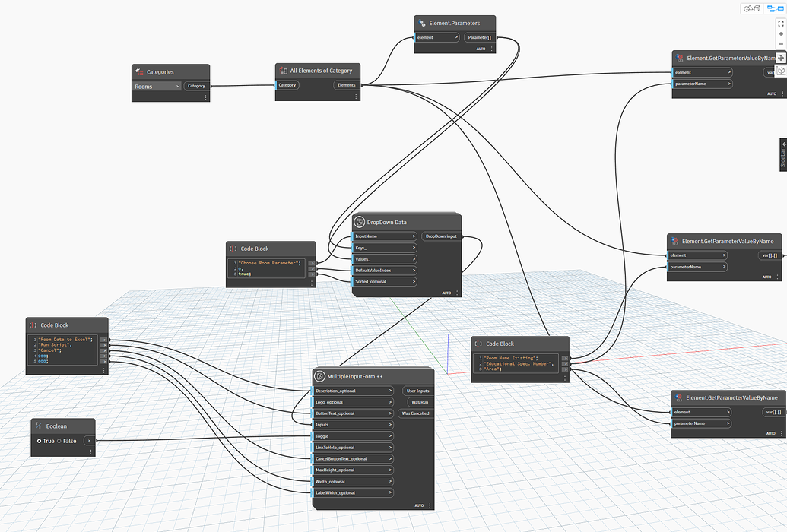Select False in the Boolean node
Viewport: 787px width, 532px height.
point(59,441)
